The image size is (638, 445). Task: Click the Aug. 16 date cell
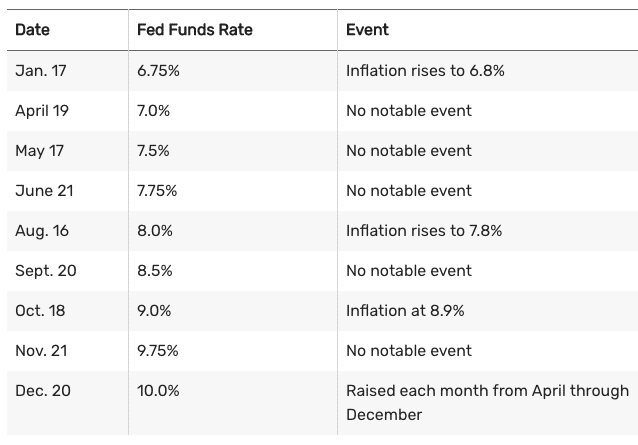pyautogui.click(x=42, y=231)
